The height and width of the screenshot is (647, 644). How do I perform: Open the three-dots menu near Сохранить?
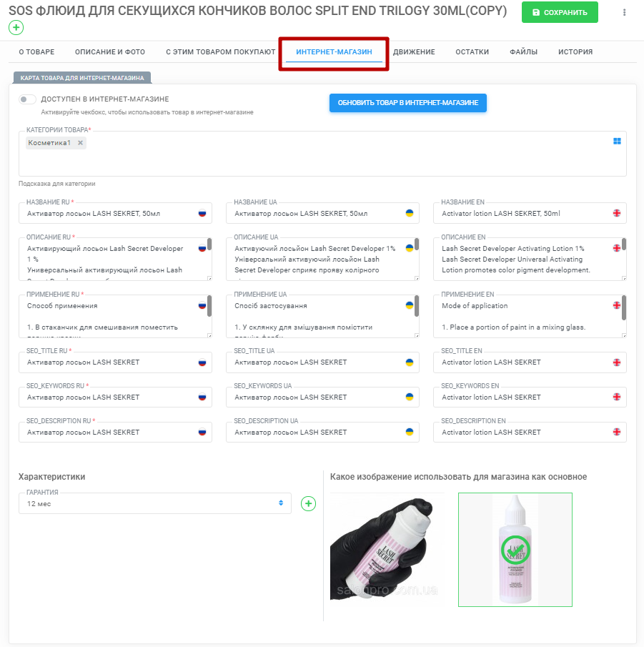coord(624,12)
